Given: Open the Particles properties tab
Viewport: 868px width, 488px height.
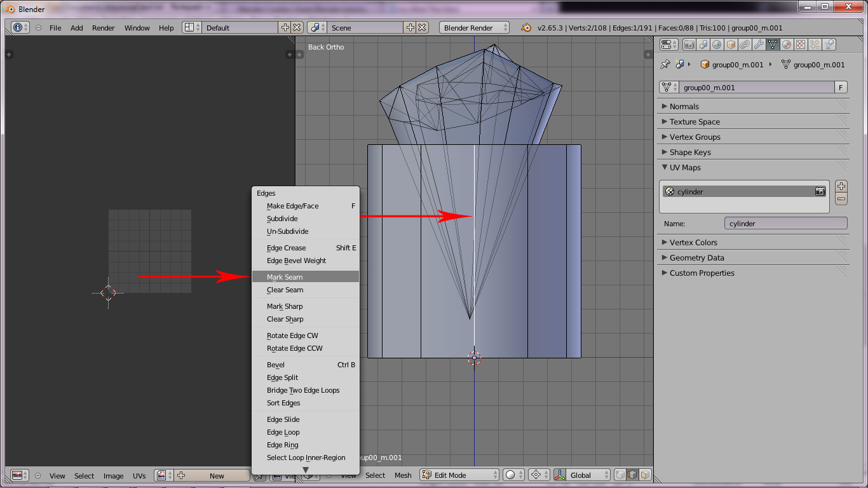Looking at the screenshot, I should (x=815, y=44).
